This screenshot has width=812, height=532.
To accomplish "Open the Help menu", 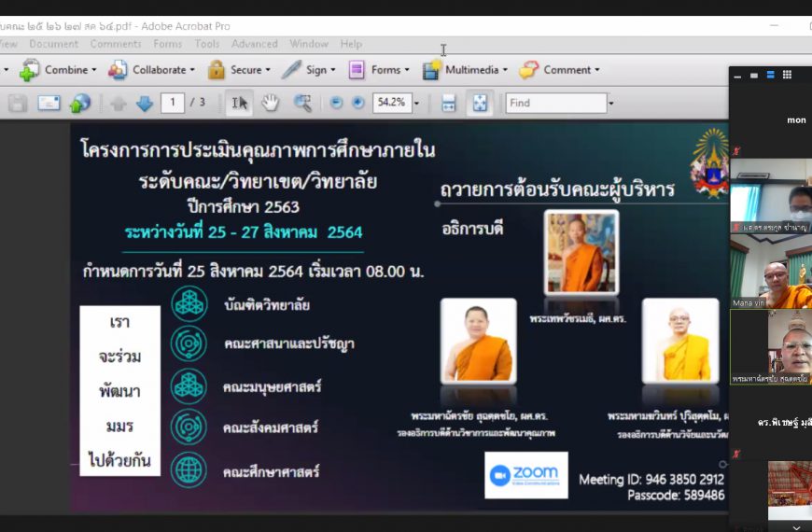I will point(351,44).
